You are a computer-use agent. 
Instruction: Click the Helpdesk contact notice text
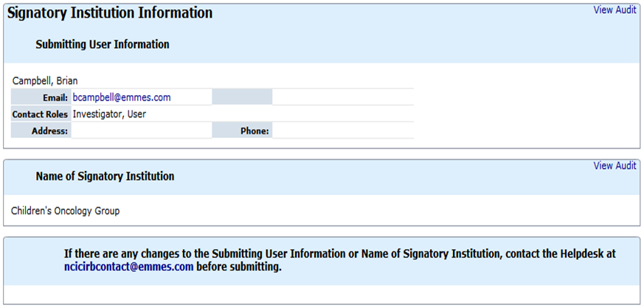339,253
